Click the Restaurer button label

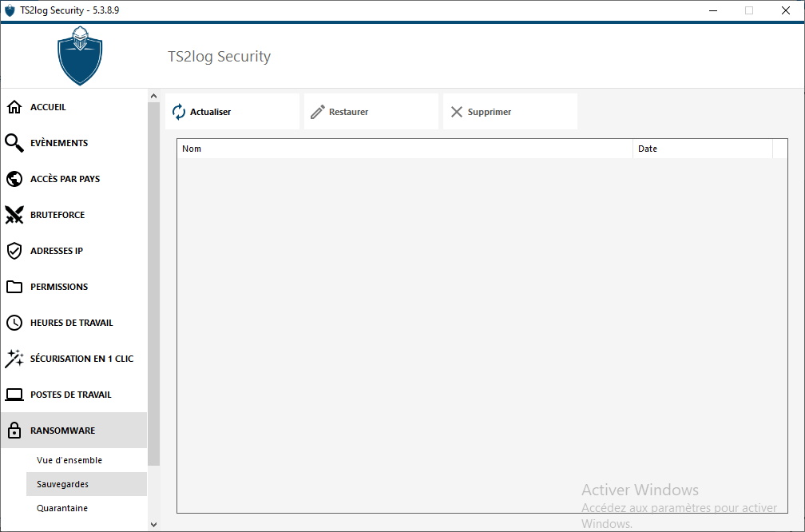point(348,112)
